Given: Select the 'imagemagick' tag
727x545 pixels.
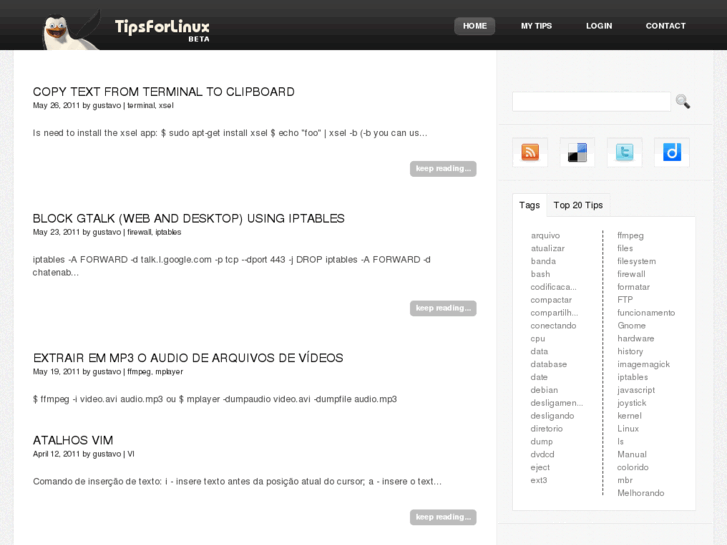Looking at the screenshot, I should point(644,365).
